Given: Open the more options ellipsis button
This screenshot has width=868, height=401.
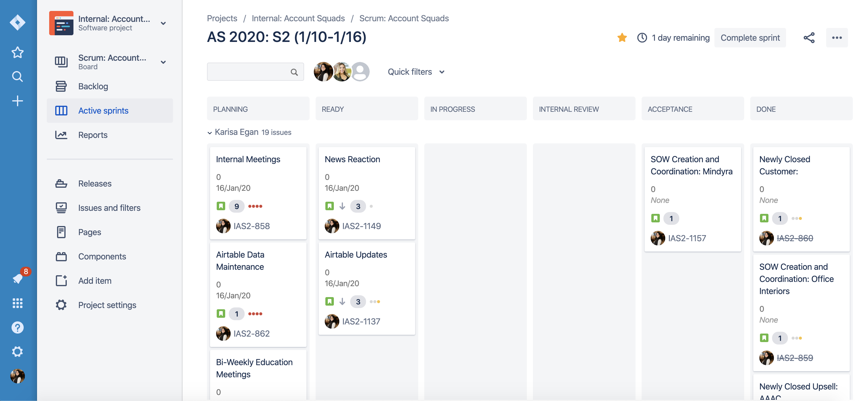Looking at the screenshot, I should click(837, 38).
